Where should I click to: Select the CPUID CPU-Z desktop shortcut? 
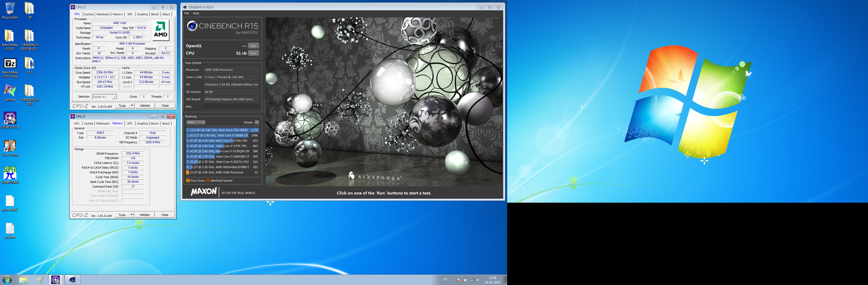(x=10, y=120)
